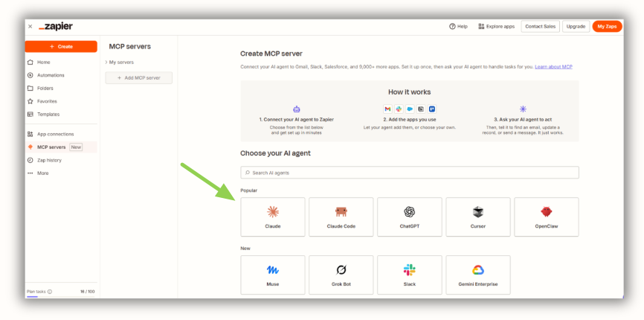Click the Folders icon
The image size is (644, 320).
pos(30,89)
